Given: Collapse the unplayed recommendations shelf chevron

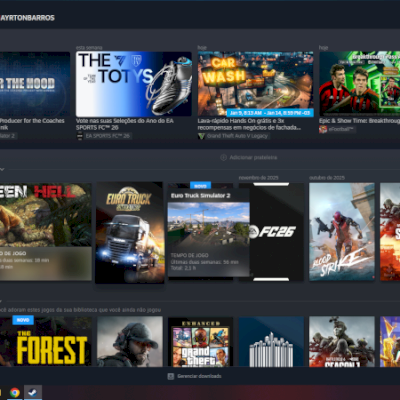Looking at the screenshot, I should pos(1,301).
